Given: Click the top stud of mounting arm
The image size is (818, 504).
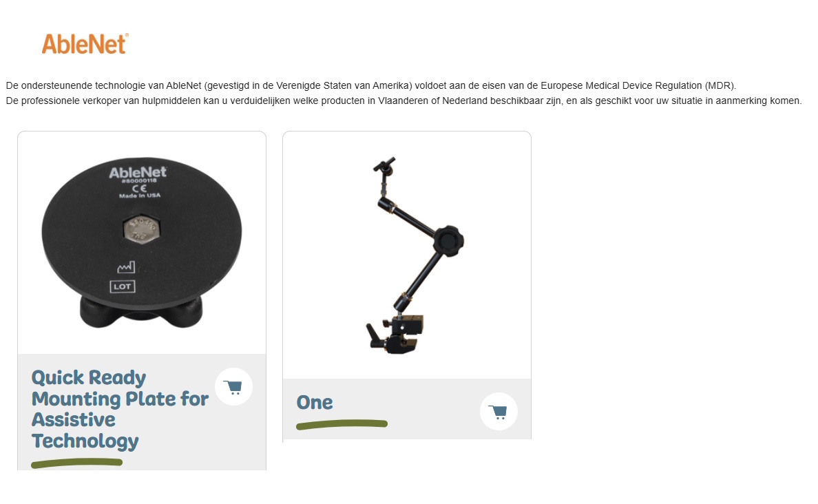Looking at the screenshot, I should click(384, 165).
